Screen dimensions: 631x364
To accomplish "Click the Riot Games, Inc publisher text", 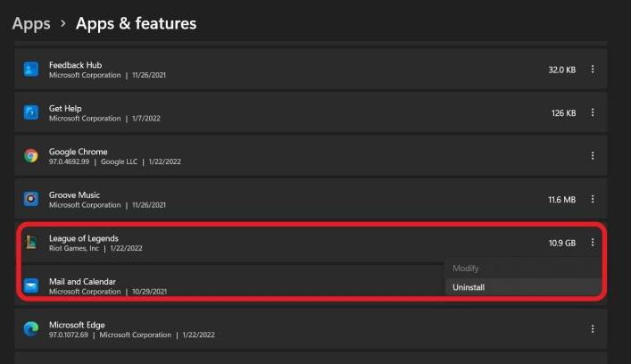I will click(74, 248).
